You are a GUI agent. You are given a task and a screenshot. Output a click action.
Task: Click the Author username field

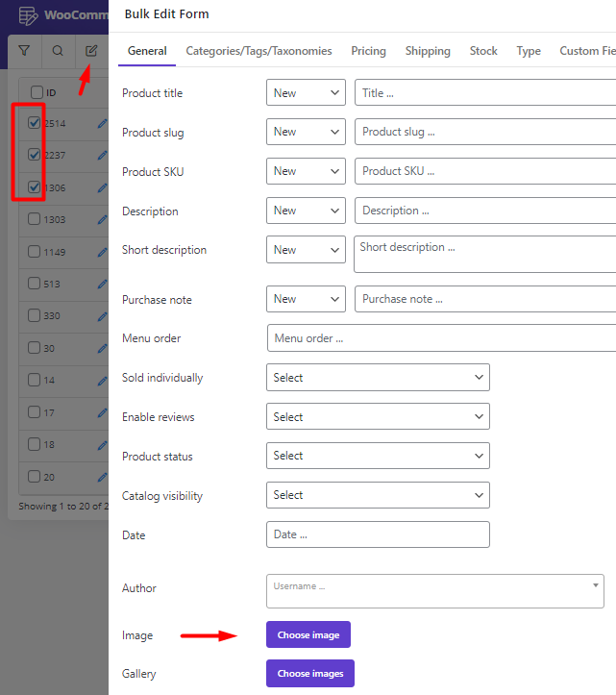coord(435,591)
